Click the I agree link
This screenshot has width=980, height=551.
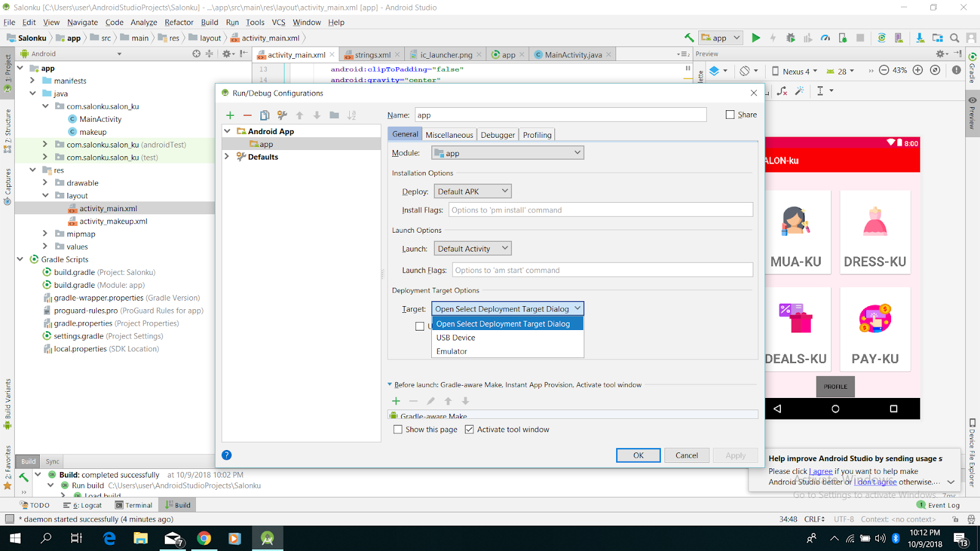821,471
